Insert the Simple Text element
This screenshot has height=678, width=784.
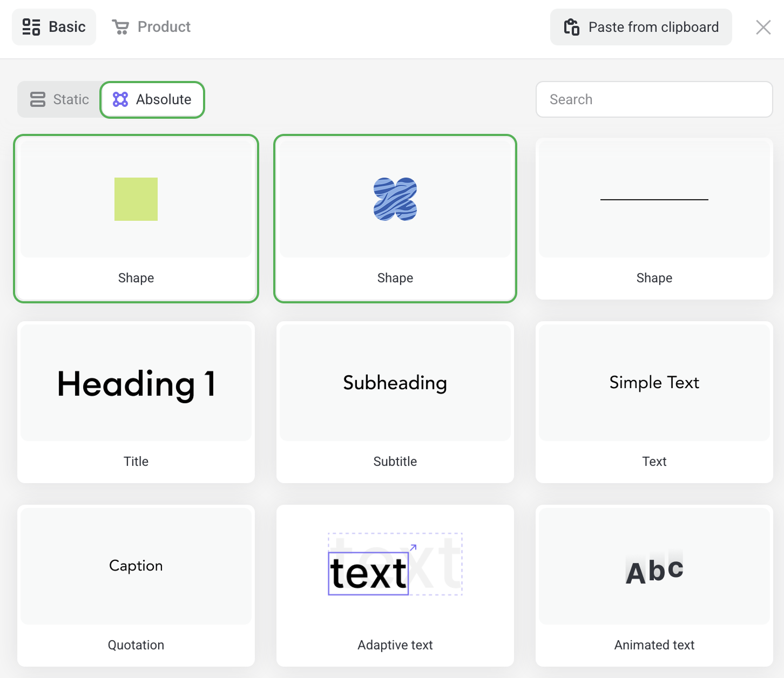[654, 402]
